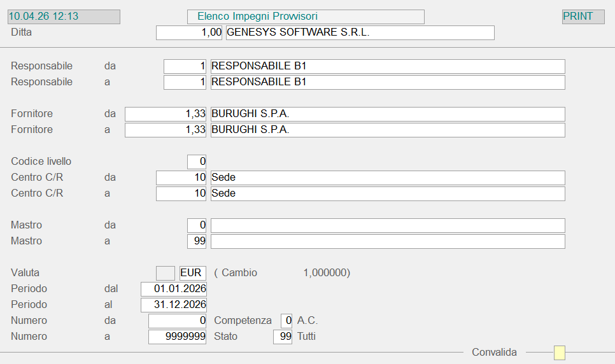Click the Fornitore 'da' code field
The height and width of the screenshot is (364, 615).
[x=166, y=114]
